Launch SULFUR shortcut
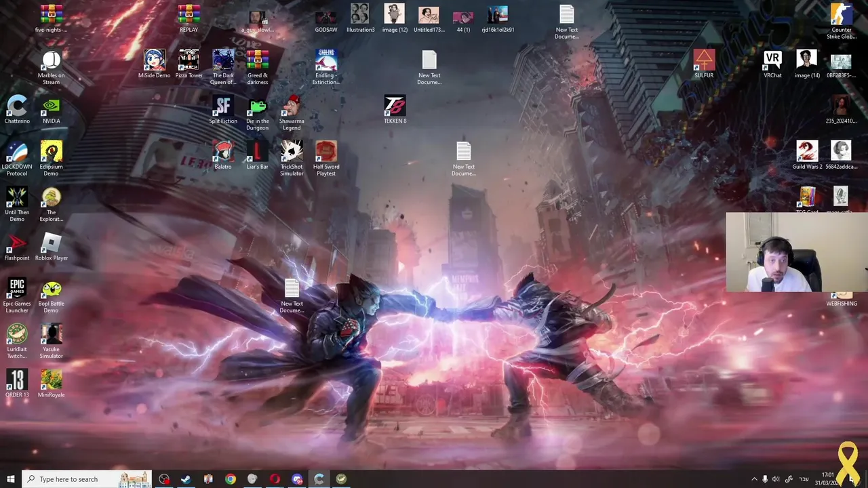This screenshot has width=868, height=488. click(704, 64)
